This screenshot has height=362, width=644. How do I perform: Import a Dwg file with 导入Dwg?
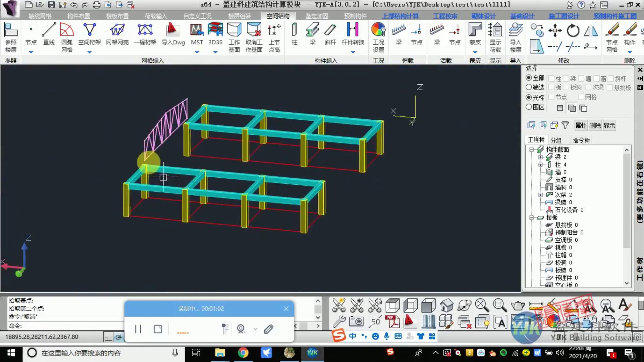(173, 34)
